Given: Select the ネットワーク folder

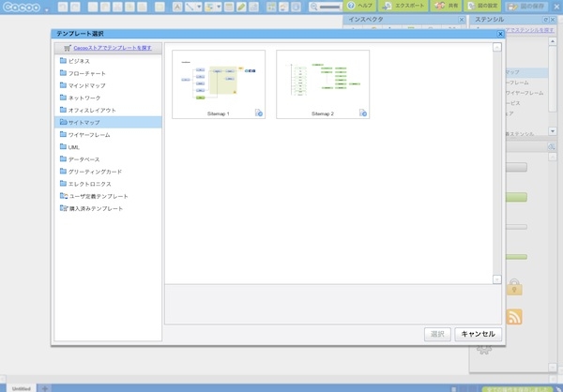Looking at the screenshot, I should (108, 98).
